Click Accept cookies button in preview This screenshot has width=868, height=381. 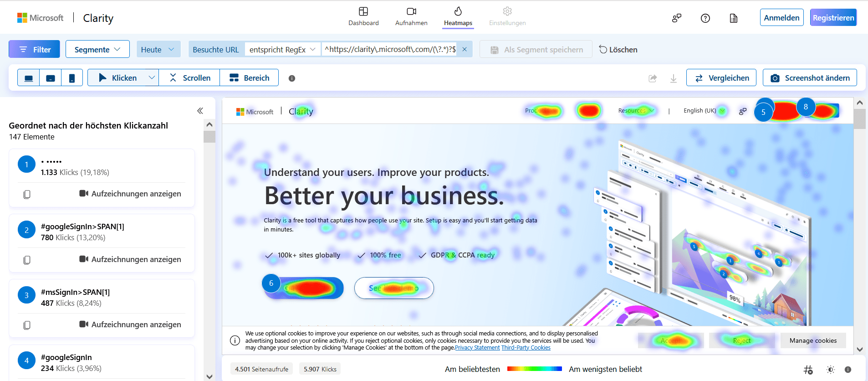coord(671,340)
